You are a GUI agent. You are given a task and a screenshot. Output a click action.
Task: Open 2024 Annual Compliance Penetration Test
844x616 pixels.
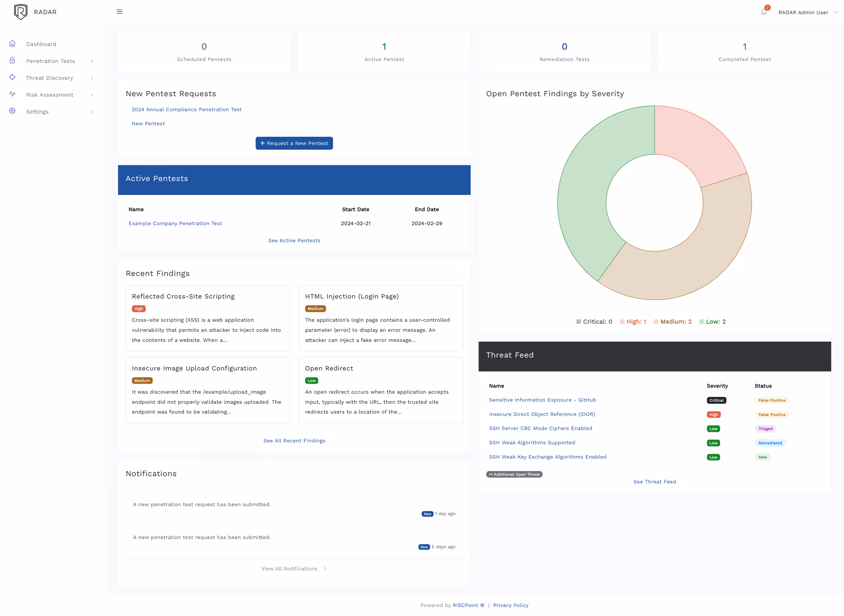point(186,109)
